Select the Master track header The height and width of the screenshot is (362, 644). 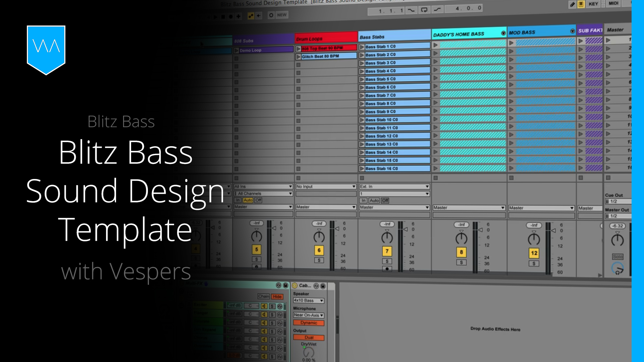coord(618,29)
